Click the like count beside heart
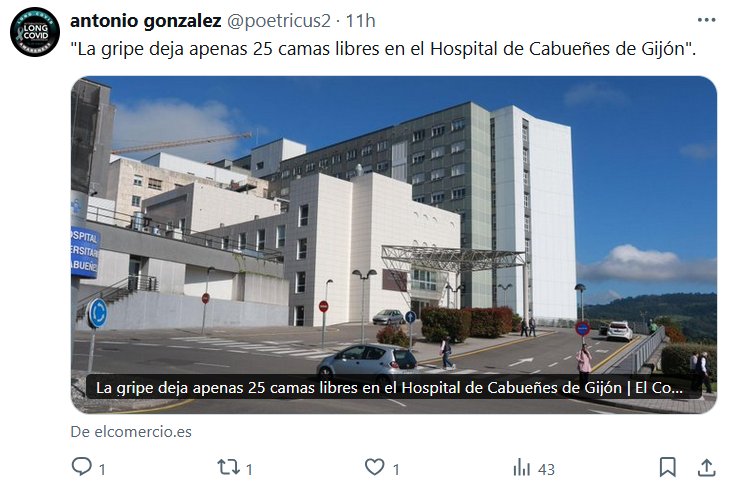The height and width of the screenshot is (490, 738). pos(396,469)
